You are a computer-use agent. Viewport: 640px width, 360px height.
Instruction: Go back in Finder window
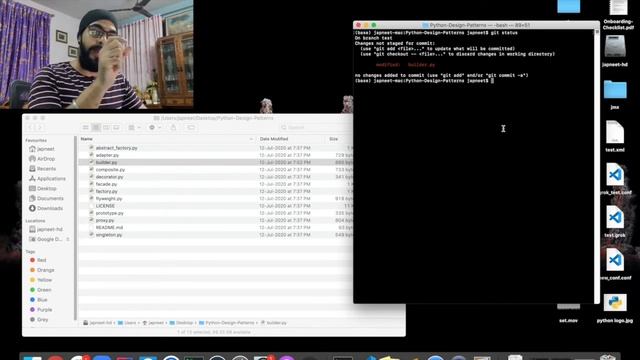tap(30, 128)
